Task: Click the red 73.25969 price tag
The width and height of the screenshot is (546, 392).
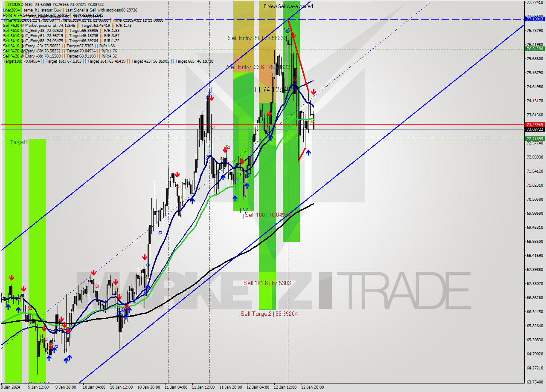Action: [534, 124]
